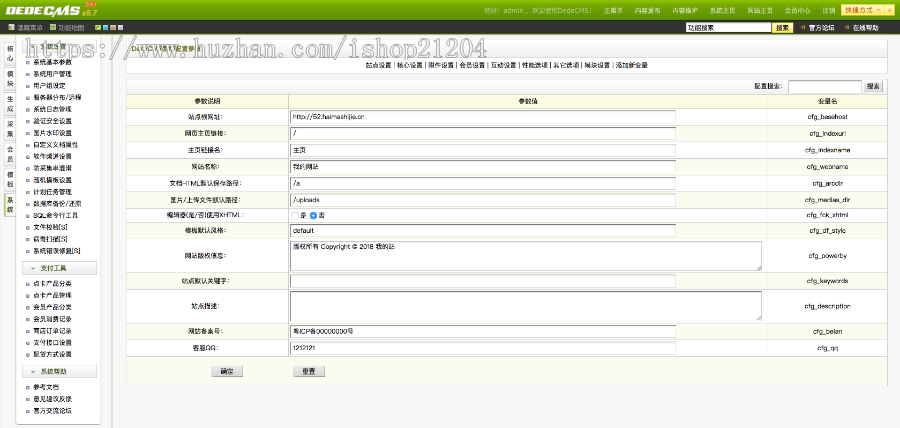Open 图片水印设置 in the sidebar

pyautogui.click(x=52, y=133)
